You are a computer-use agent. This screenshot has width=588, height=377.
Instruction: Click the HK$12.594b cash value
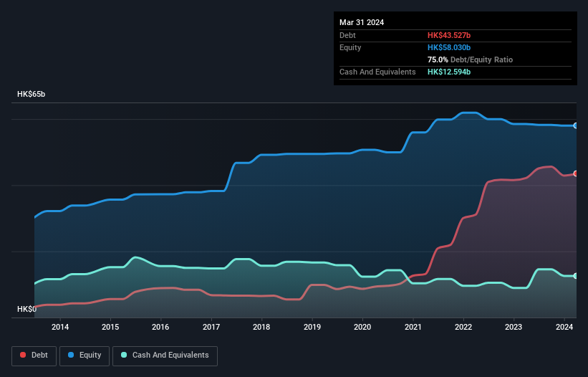coord(449,72)
